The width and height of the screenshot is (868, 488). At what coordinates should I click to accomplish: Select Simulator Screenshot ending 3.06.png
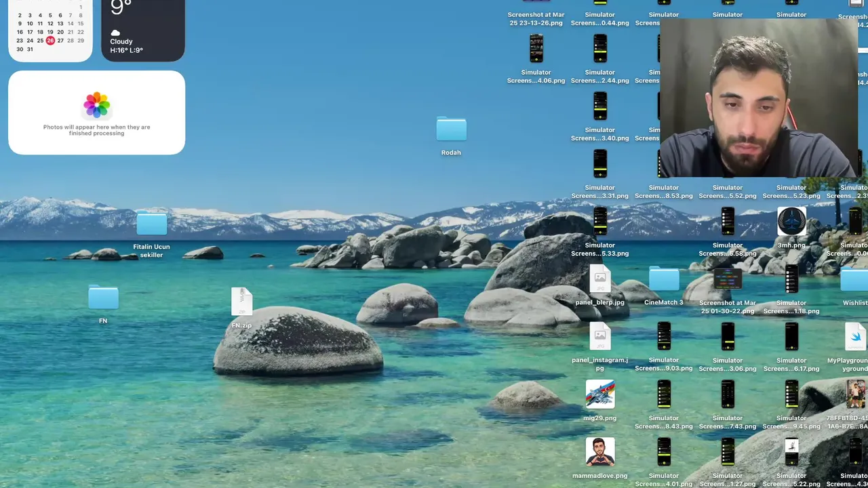click(728, 337)
